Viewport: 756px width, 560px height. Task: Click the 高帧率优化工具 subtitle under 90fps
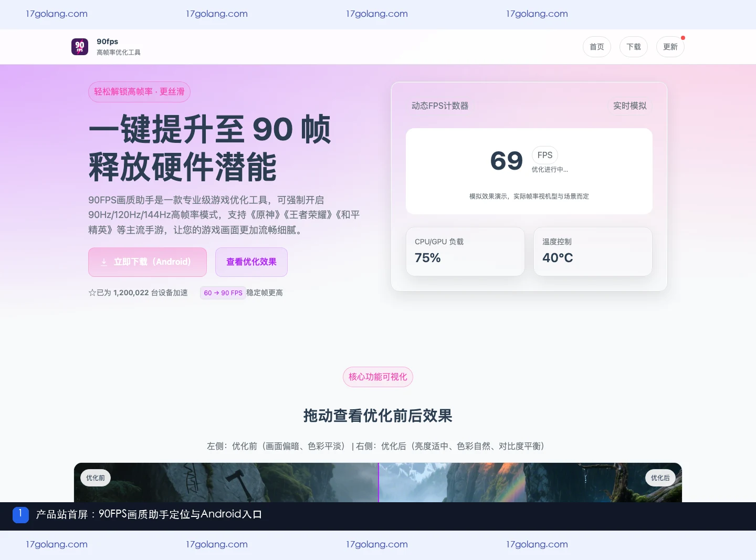click(x=119, y=53)
